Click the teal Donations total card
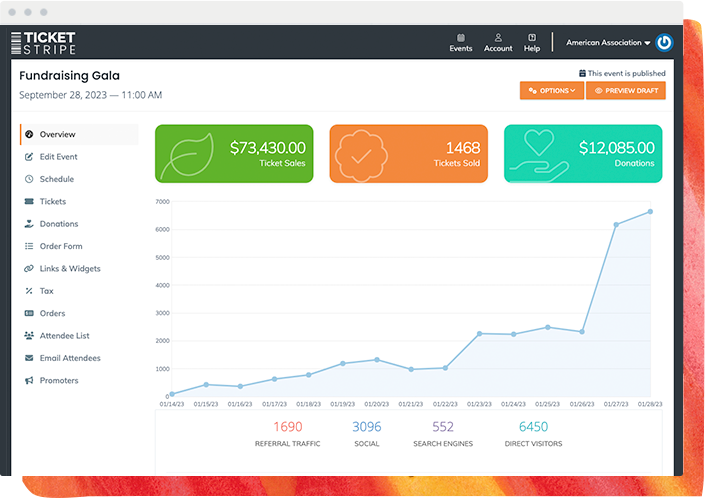705x498 pixels. coord(582,154)
